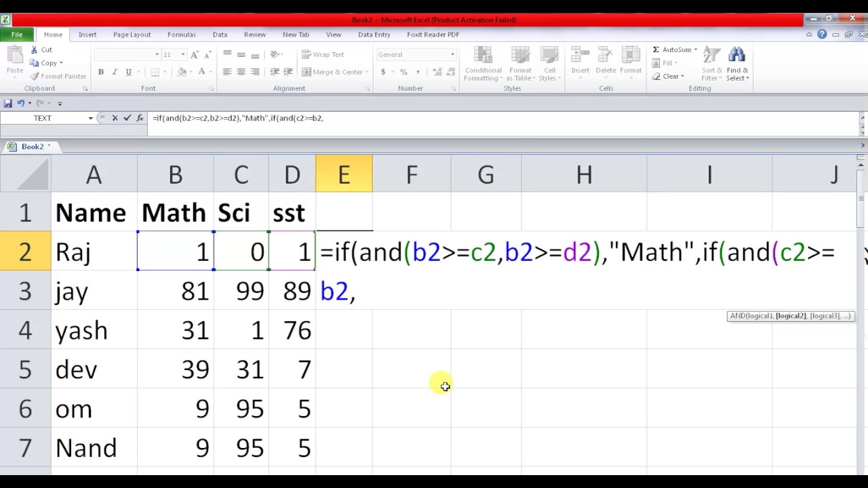Open the Format as Table gallery
The height and width of the screenshot is (488, 868).
(520, 64)
